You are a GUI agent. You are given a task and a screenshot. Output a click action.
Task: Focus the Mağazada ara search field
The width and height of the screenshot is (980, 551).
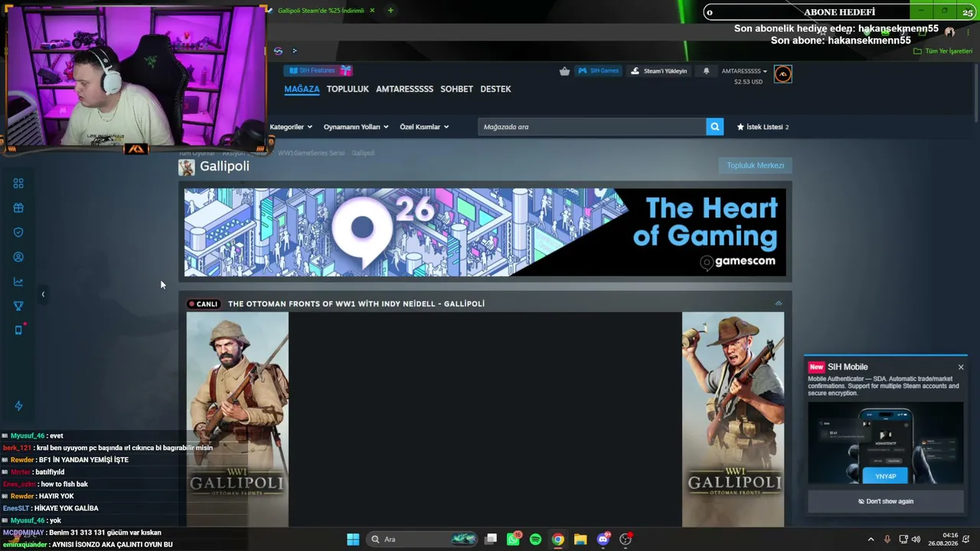pos(592,127)
